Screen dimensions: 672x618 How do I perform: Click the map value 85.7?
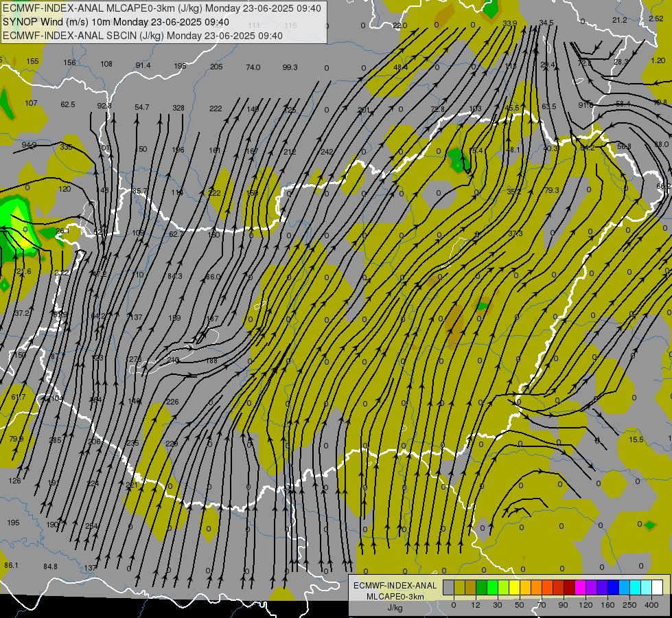[x=140, y=191]
